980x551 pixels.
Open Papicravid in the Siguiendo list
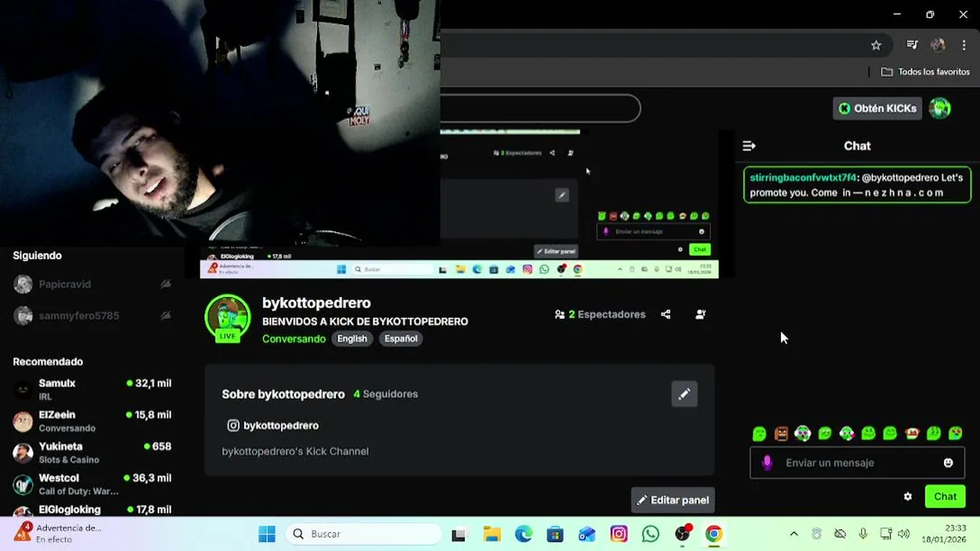64,284
